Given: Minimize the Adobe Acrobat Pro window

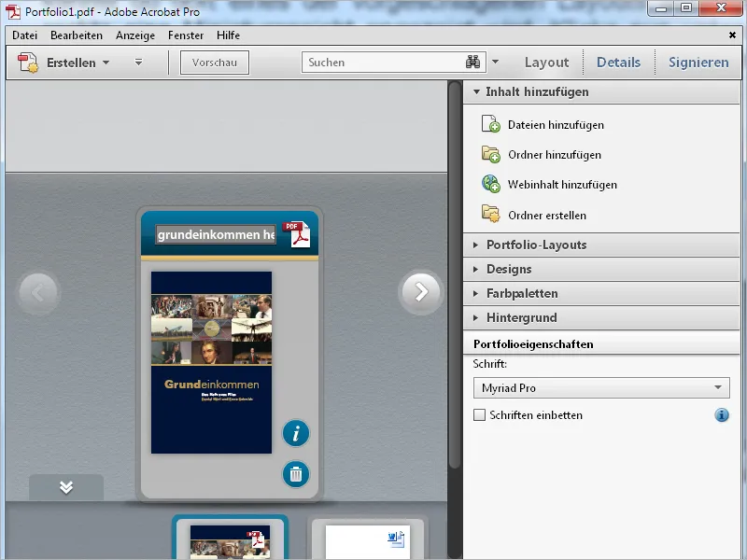Looking at the screenshot, I should click(x=661, y=8).
